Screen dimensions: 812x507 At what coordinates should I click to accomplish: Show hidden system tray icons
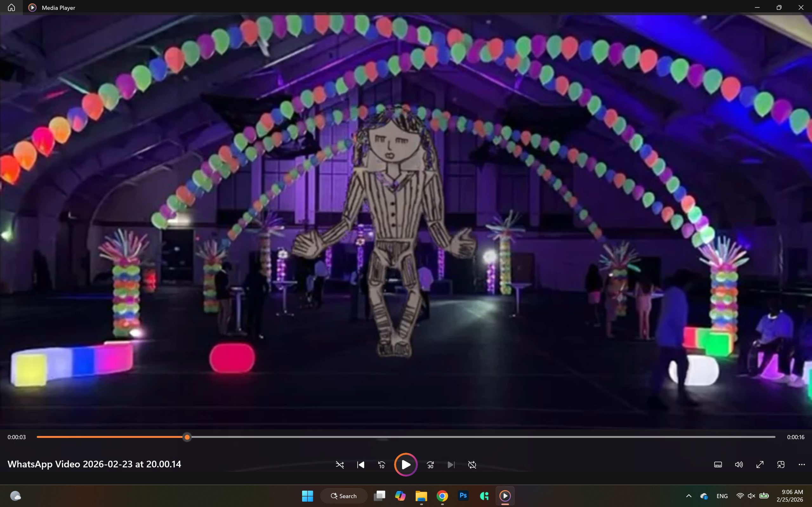pyautogui.click(x=689, y=496)
